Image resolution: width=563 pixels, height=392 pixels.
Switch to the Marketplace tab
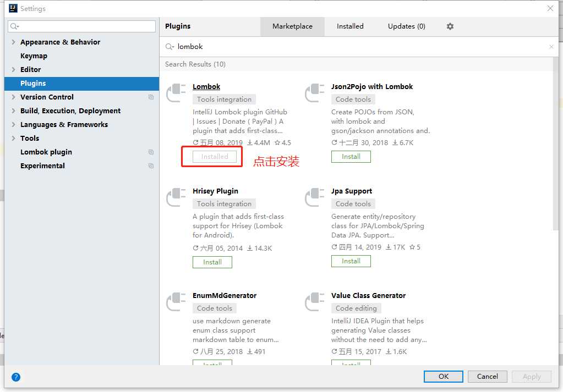(292, 26)
